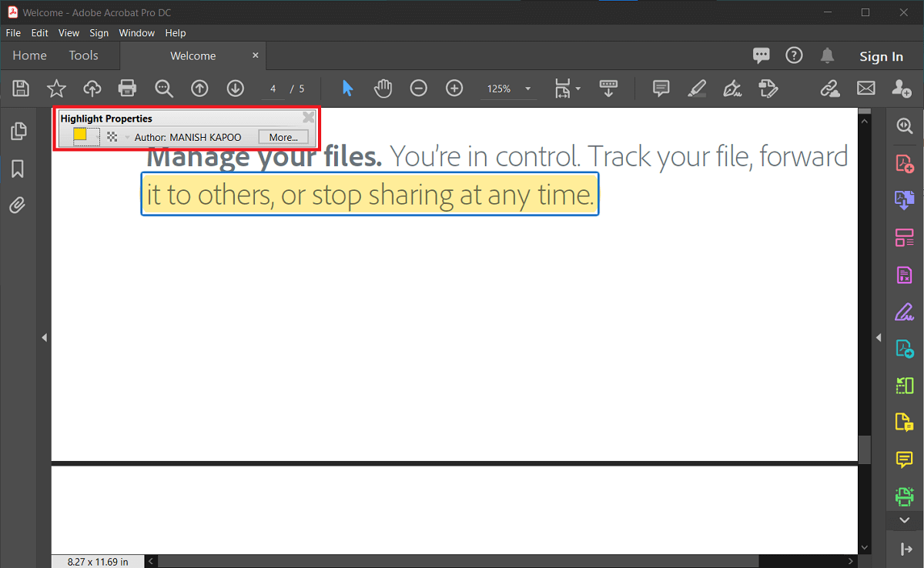Share the file via email attachment

pos(865,88)
